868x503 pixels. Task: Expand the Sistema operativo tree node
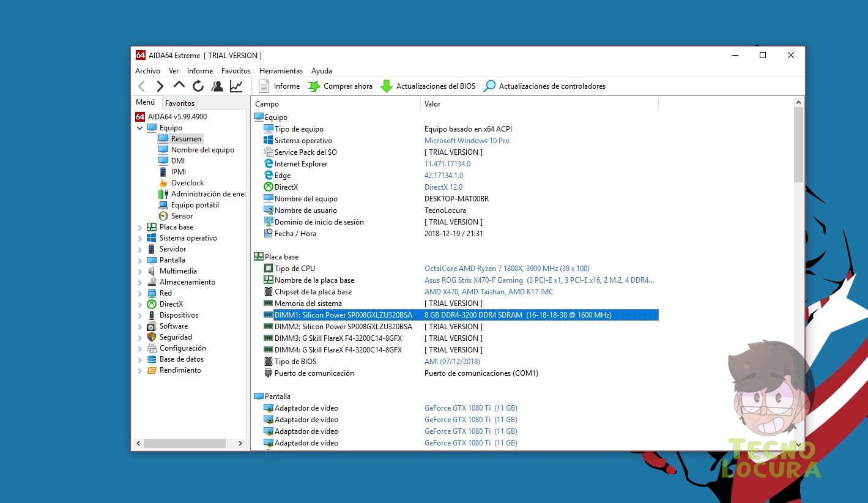click(x=140, y=238)
